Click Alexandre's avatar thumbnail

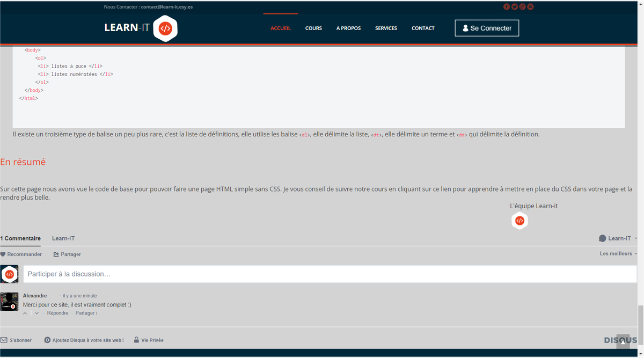coord(9,301)
